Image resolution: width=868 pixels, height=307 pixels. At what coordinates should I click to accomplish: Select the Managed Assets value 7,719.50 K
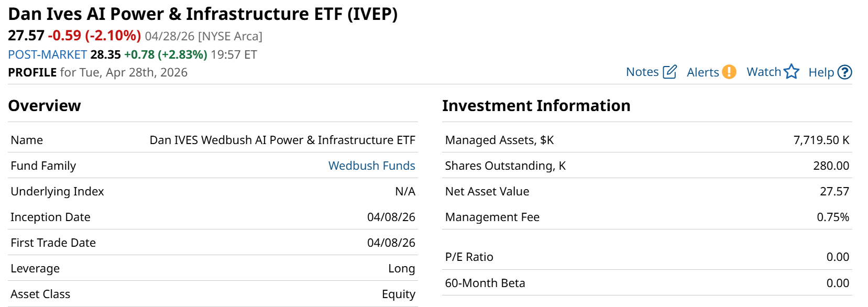pyautogui.click(x=821, y=140)
